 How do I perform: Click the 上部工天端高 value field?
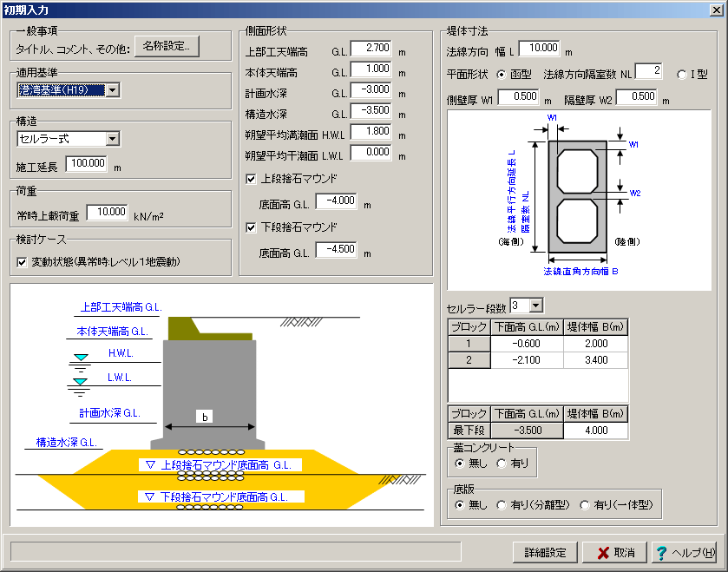click(371, 49)
